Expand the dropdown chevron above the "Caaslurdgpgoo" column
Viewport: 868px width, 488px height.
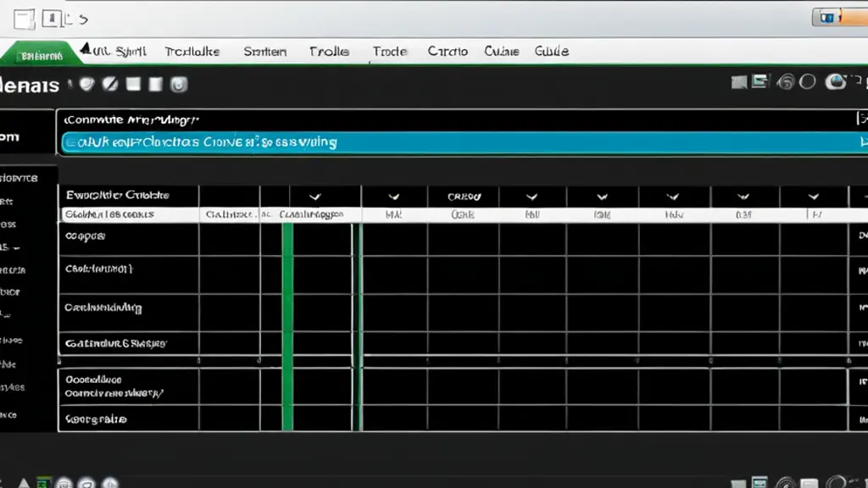point(315,197)
